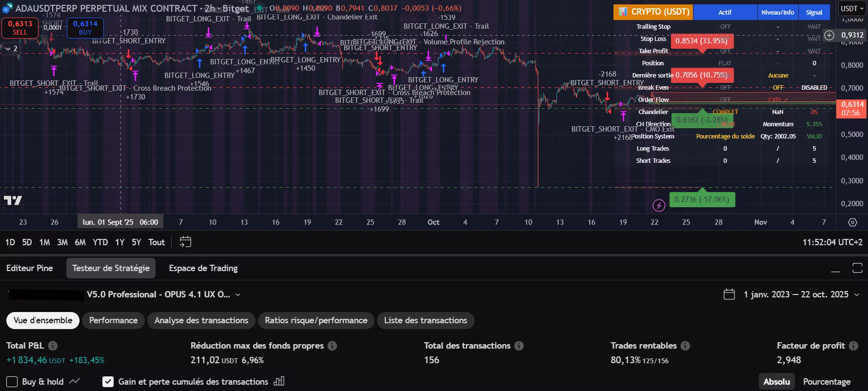
Task: Open info icon beside Facteur de profit
Action: click(x=853, y=346)
